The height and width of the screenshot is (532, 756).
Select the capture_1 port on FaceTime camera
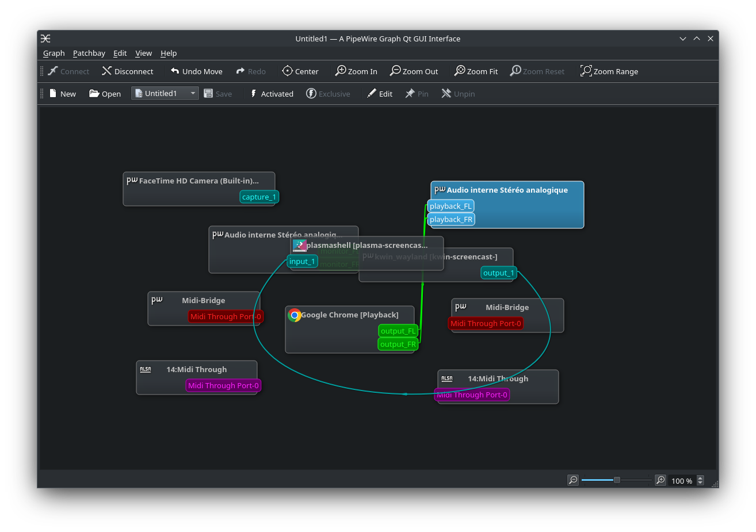coord(259,197)
